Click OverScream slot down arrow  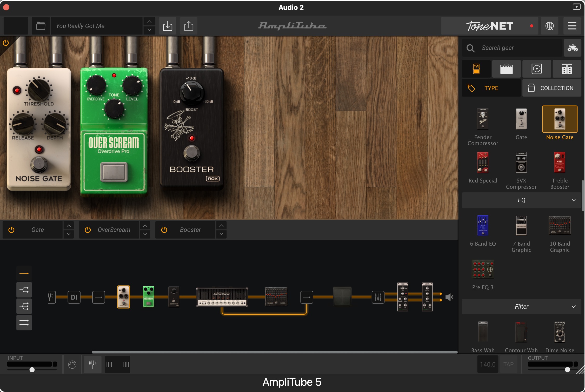(x=145, y=234)
